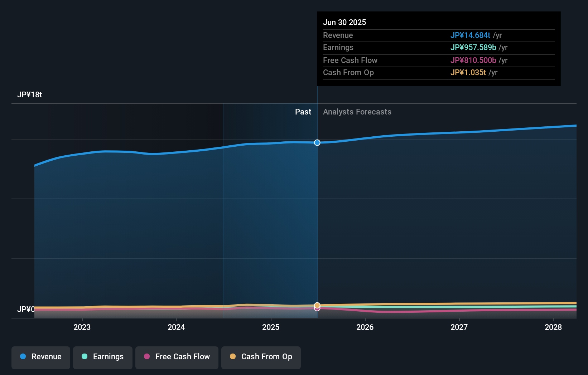This screenshot has height=375, width=588.
Task: Toggle the Revenue series visibility
Action: click(40, 357)
